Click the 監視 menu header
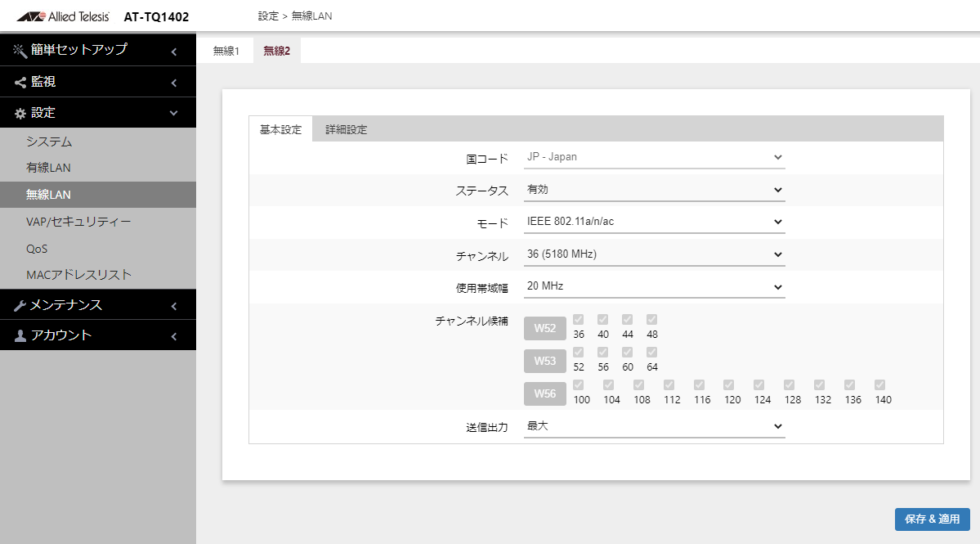980x544 pixels. [98, 82]
